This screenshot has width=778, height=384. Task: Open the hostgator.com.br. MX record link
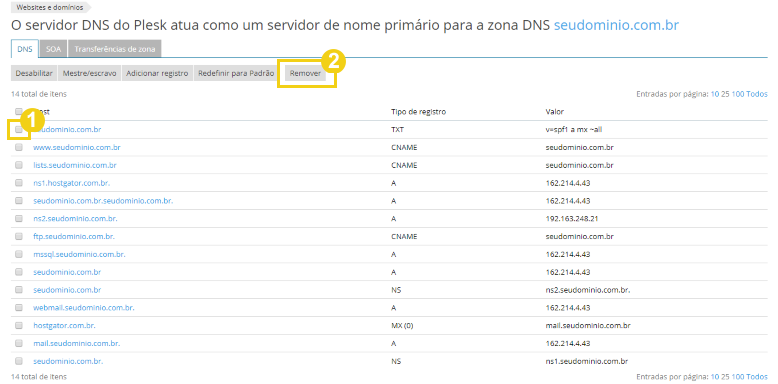pyautogui.click(x=65, y=325)
